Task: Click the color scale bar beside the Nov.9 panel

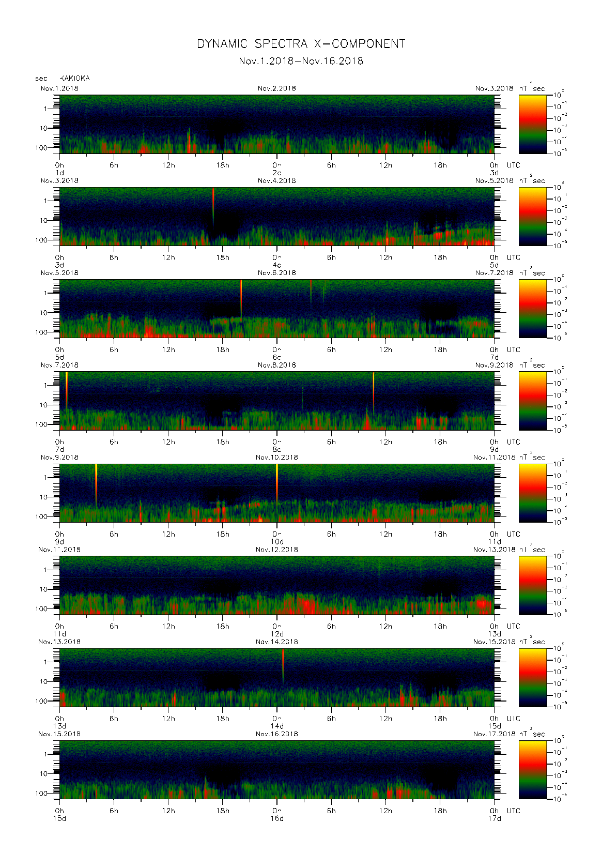Action: click(533, 493)
